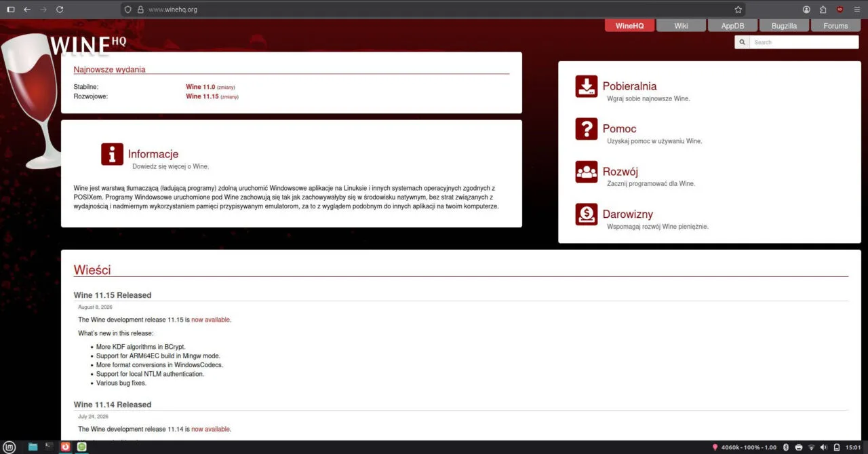Click the Bluetooth tray icon
868x454 pixels.
(786, 447)
